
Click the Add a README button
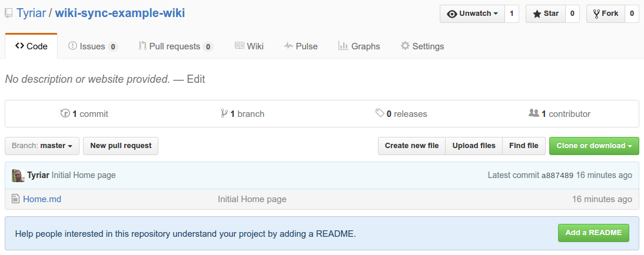pos(593,233)
